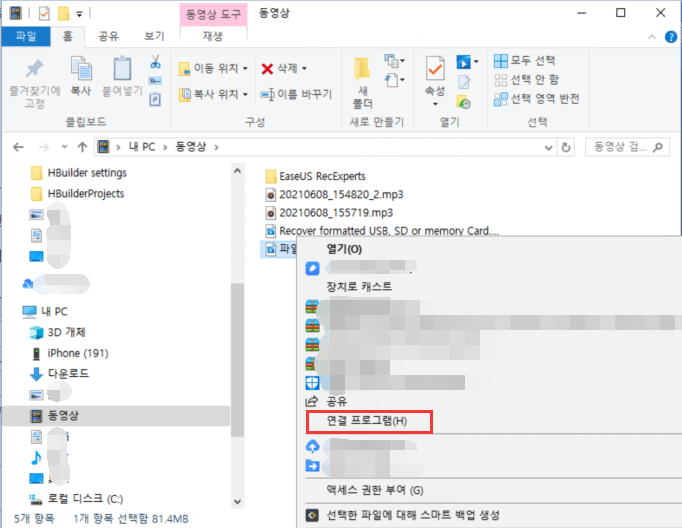Go up one folder level arrow

pyautogui.click(x=82, y=147)
